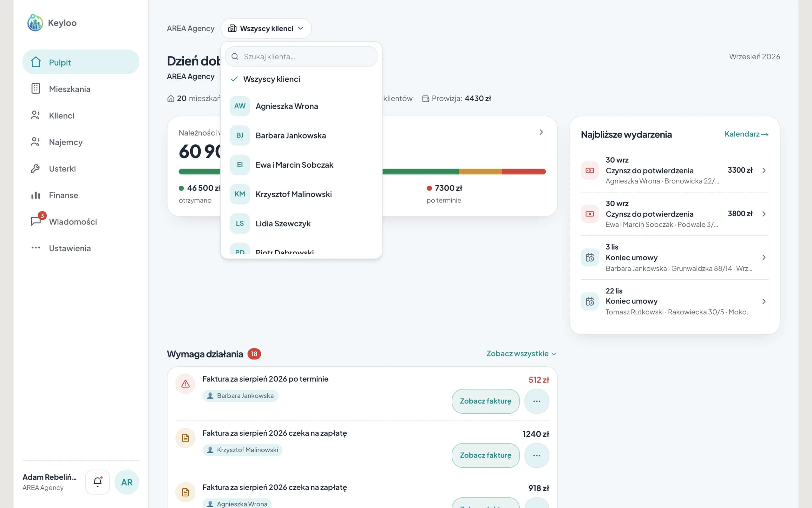The image size is (812, 508).
Task: Focus the Szukaj klienta search field
Action: pos(301,57)
